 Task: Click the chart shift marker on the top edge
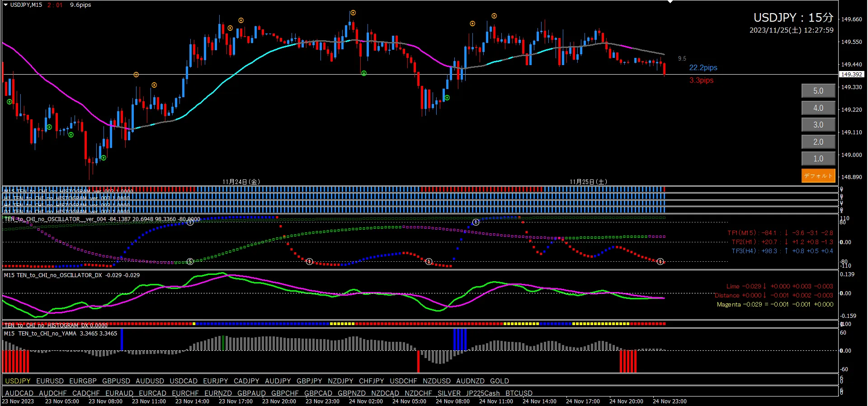point(670,2)
